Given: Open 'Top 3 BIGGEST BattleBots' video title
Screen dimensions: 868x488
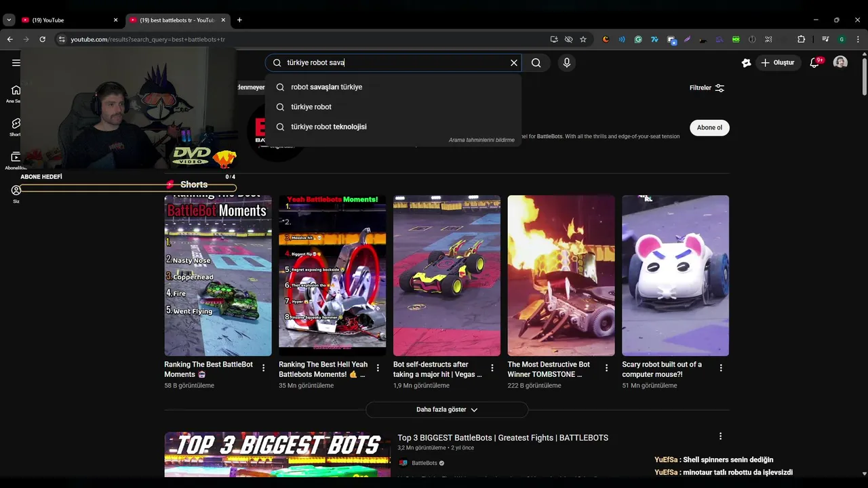Looking at the screenshot, I should (502, 438).
